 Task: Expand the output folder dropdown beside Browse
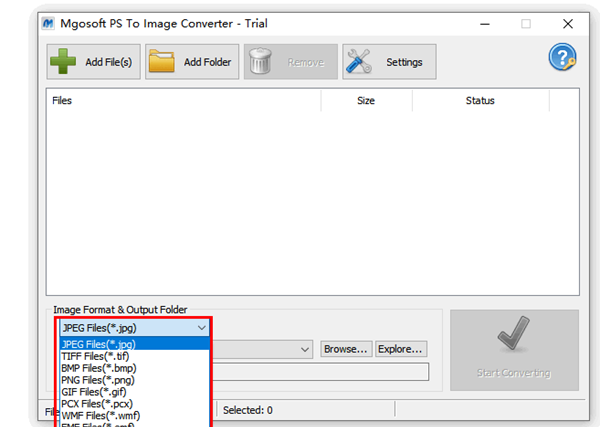(x=305, y=349)
